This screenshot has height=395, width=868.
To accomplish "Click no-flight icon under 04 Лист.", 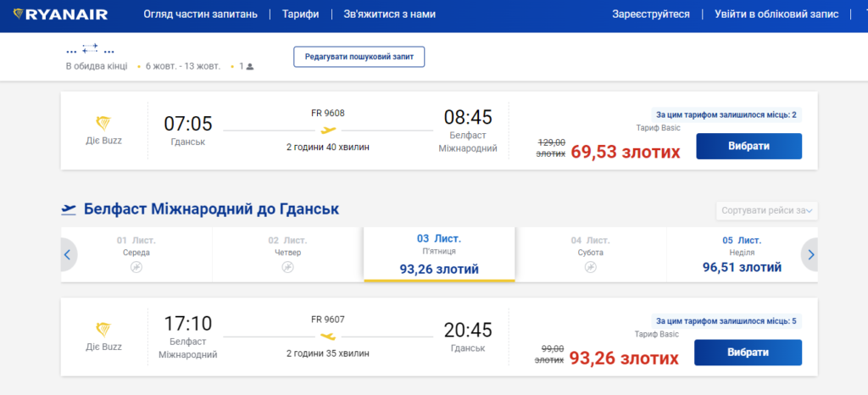I will [x=591, y=267].
